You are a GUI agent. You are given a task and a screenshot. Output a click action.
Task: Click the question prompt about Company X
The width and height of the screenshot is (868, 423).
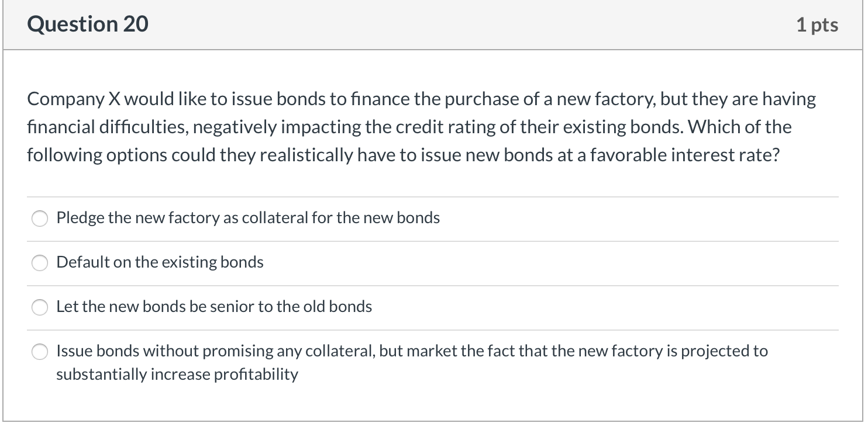pos(409,126)
